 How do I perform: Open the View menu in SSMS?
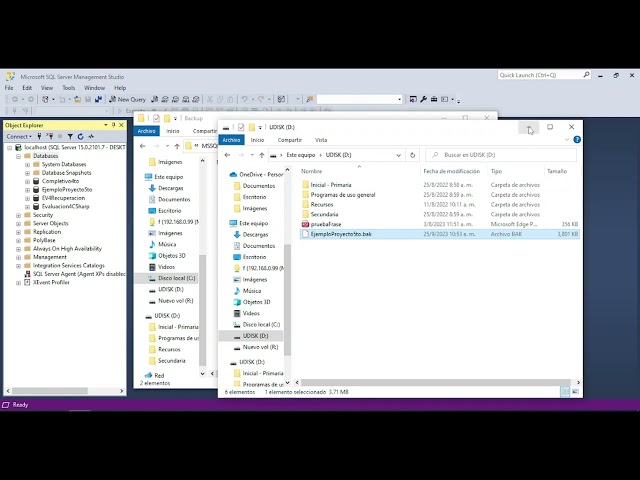pos(47,88)
